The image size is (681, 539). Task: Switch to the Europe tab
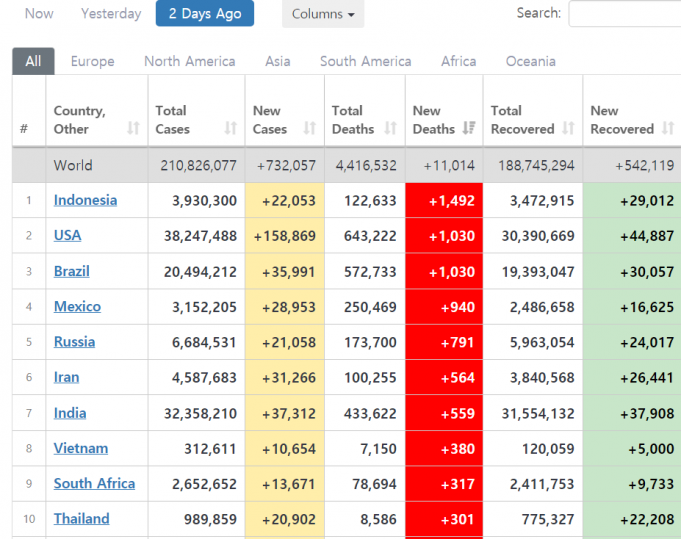click(92, 61)
